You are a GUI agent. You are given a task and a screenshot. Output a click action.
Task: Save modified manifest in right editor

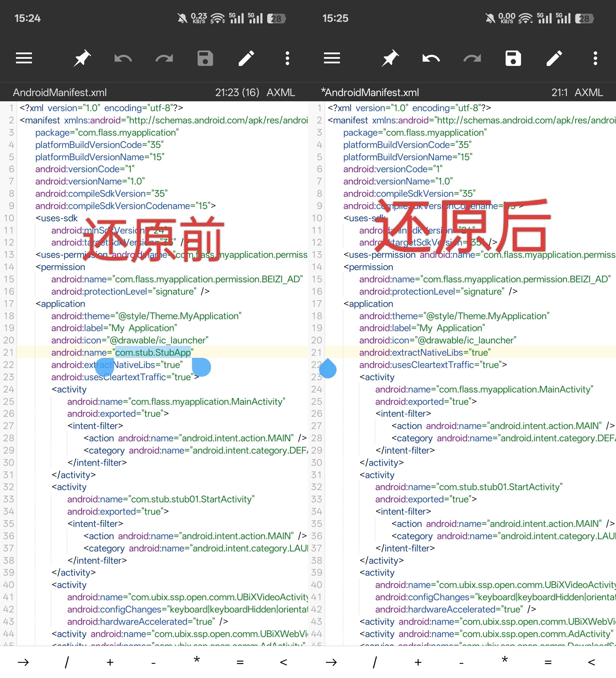click(514, 58)
